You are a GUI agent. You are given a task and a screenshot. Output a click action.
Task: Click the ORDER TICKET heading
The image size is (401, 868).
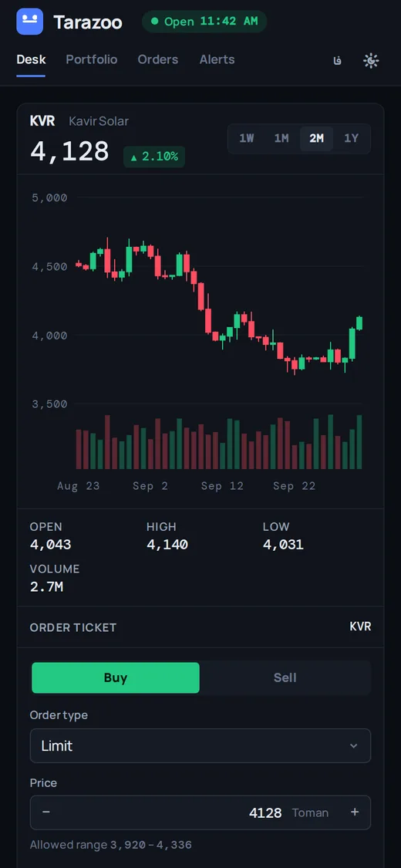(x=73, y=627)
